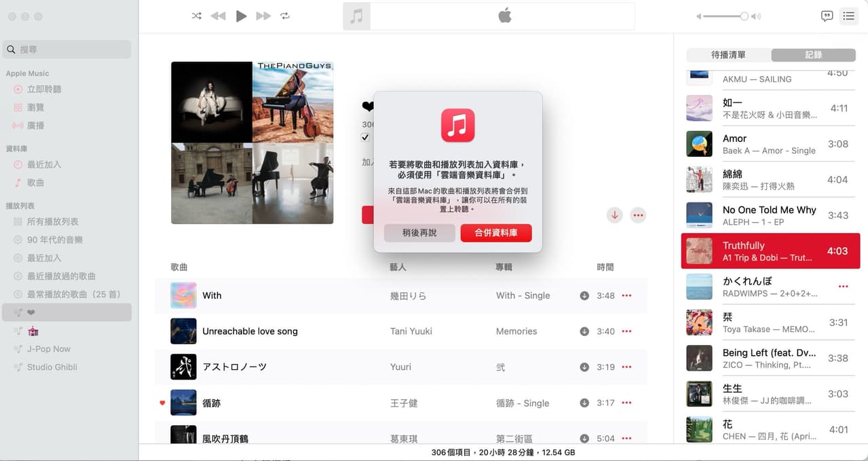This screenshot has width=868, height=461.
Task: Open 立即聆聽 in the sidebar
Action: pos(44,89)
